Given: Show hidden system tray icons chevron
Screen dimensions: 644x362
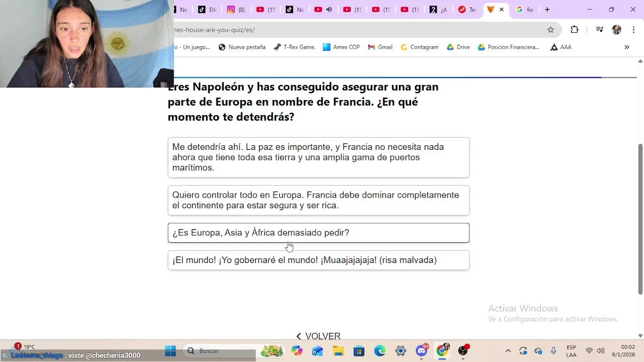Looking at the screenshot, I should [508, 351].
